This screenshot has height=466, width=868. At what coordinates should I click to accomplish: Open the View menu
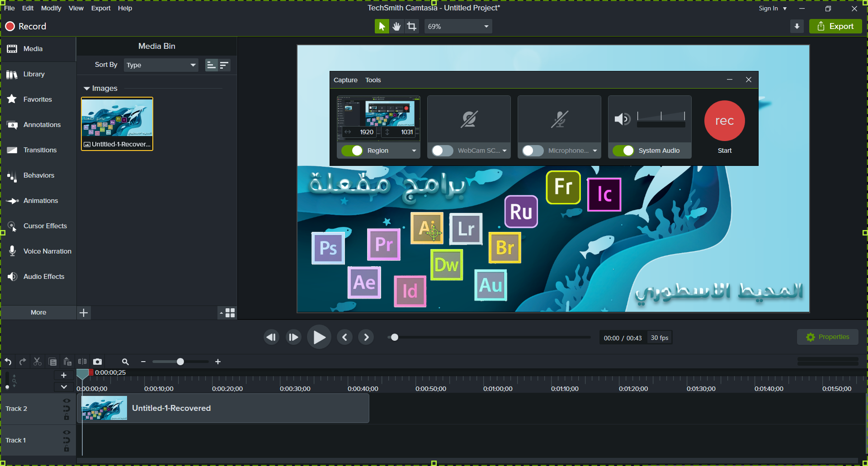76,8
